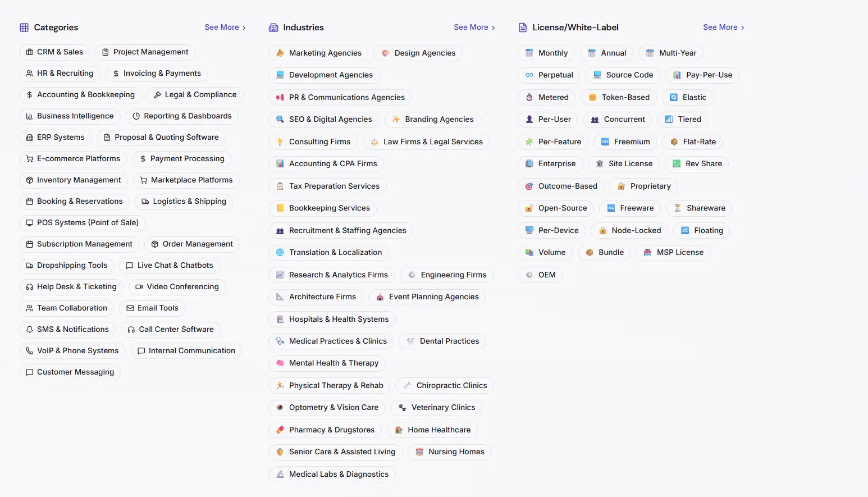868x497 pixels.
Task: Open the Subscription Management category
Action: tap(79, 244)
